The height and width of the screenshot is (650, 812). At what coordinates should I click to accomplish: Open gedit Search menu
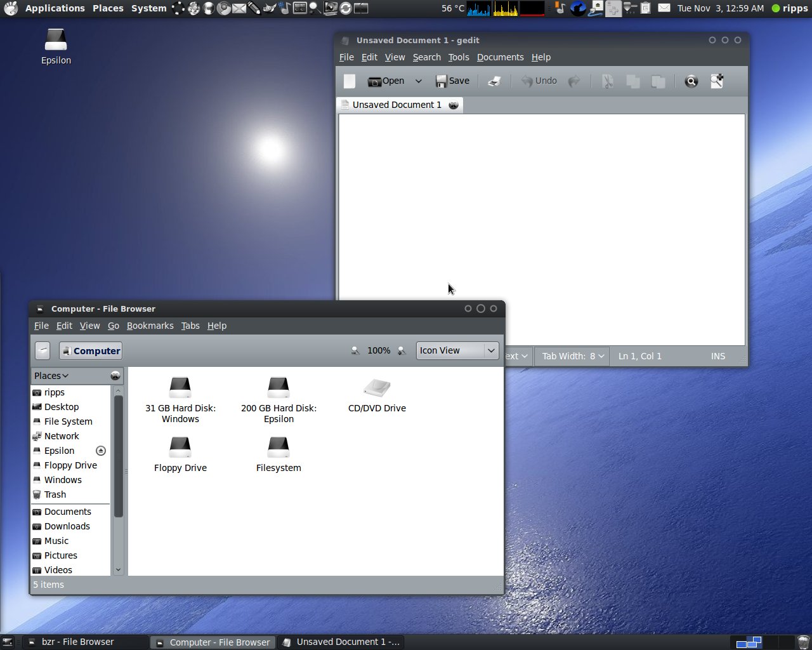[x=426, y=57]
